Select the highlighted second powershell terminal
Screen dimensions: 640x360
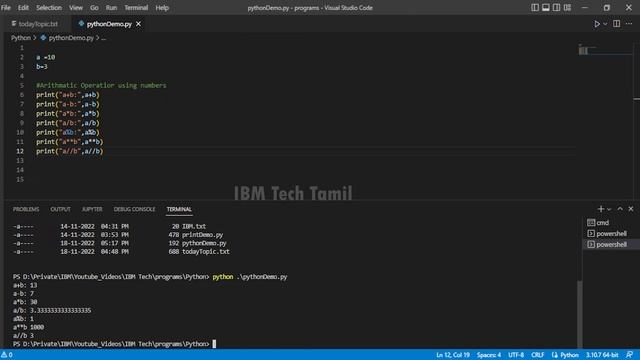pyautogui.click(x=611, y=244)
